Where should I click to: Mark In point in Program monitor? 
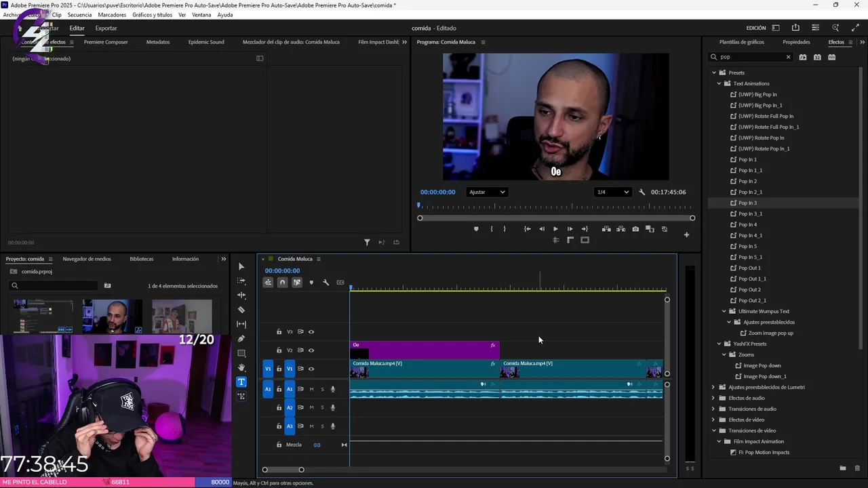(492, 229)
